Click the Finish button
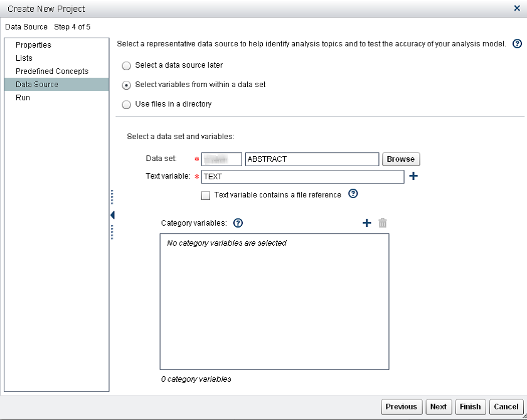This screenshot has width=527, height=420. (470, 407)
